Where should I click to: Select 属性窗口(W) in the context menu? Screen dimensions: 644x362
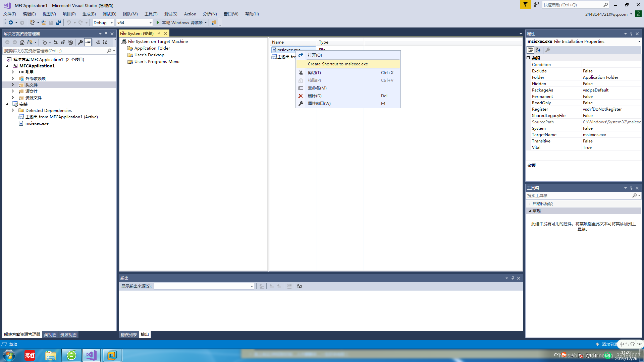(348, 104)
